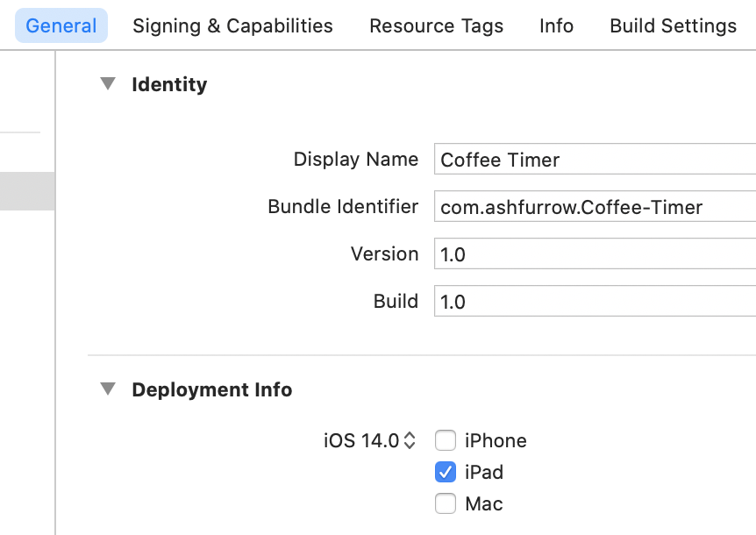Go to the Info tab

[556, 26]
